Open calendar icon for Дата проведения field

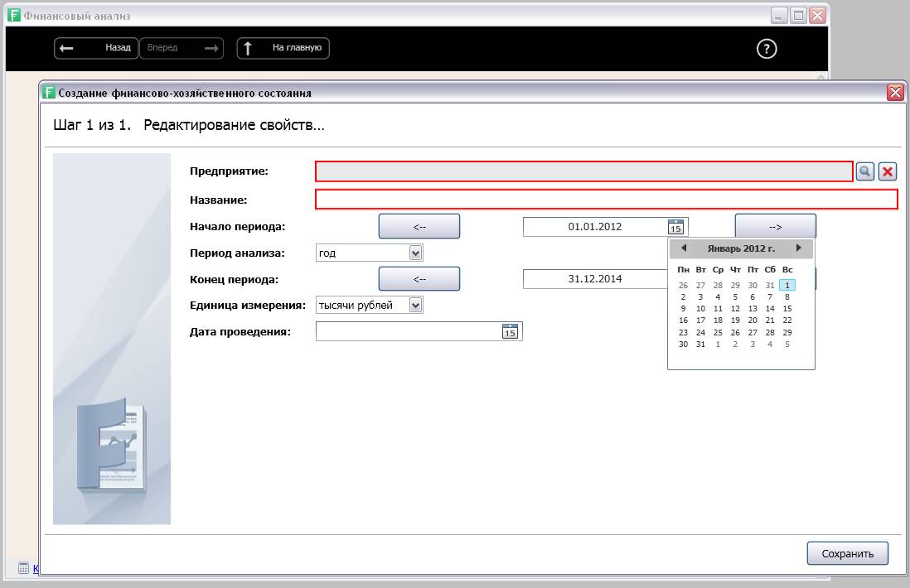[510, 331]
